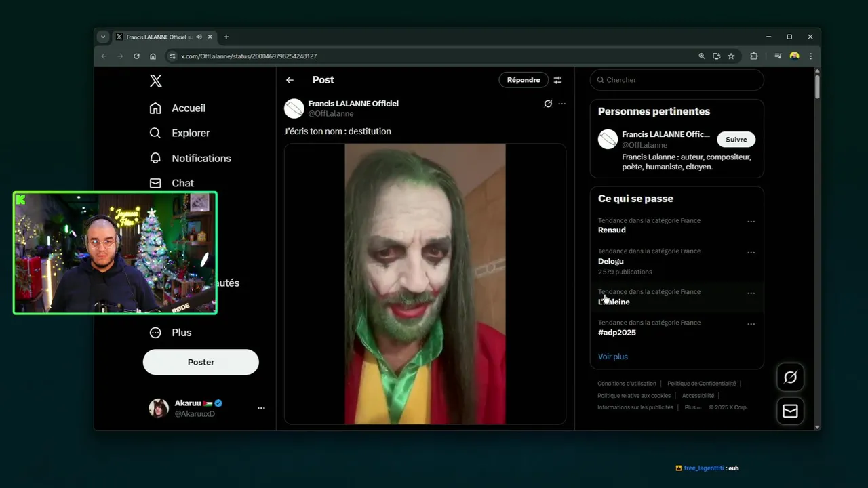The height and width of the screenshot is (488, 868).
Task: Open the media controls icon
Action: pyautogui.click(x=778, y=56)
